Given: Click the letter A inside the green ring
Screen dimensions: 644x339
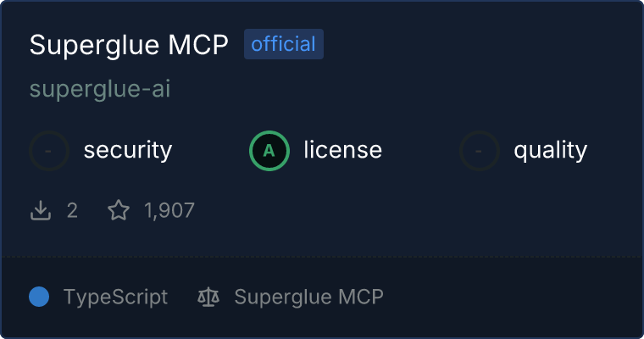Looking at the screenshot, I should [269, 151].
